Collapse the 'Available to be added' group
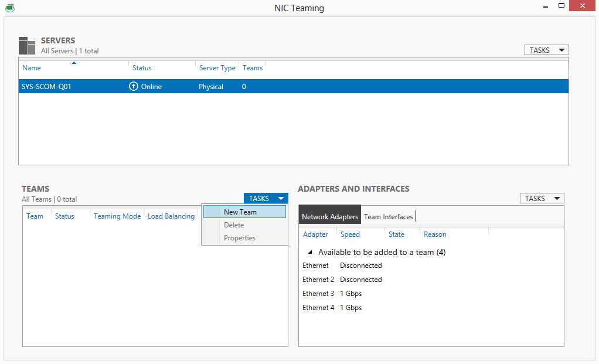This screenshot has width=599, height=364. click(310, 253)
